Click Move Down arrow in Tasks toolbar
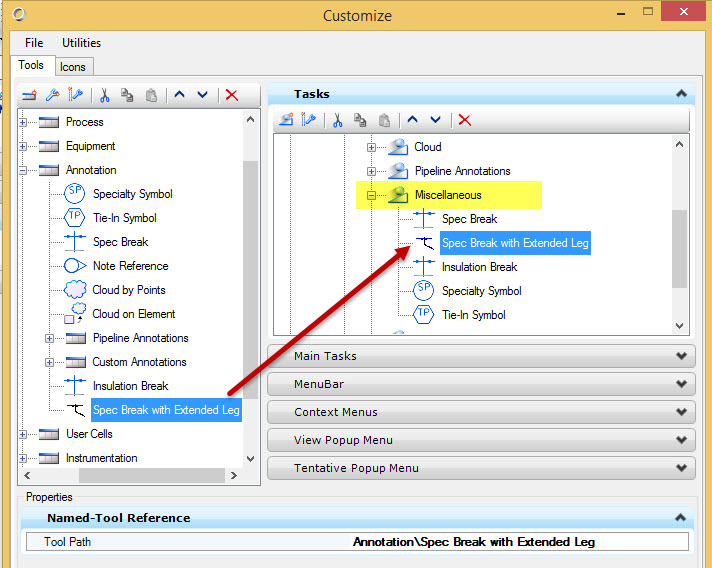The image size is (712, 568). 435,120
